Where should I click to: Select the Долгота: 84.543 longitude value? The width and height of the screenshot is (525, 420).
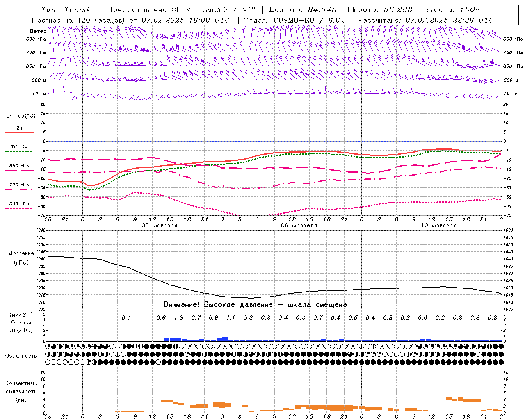tap(303, 10)
